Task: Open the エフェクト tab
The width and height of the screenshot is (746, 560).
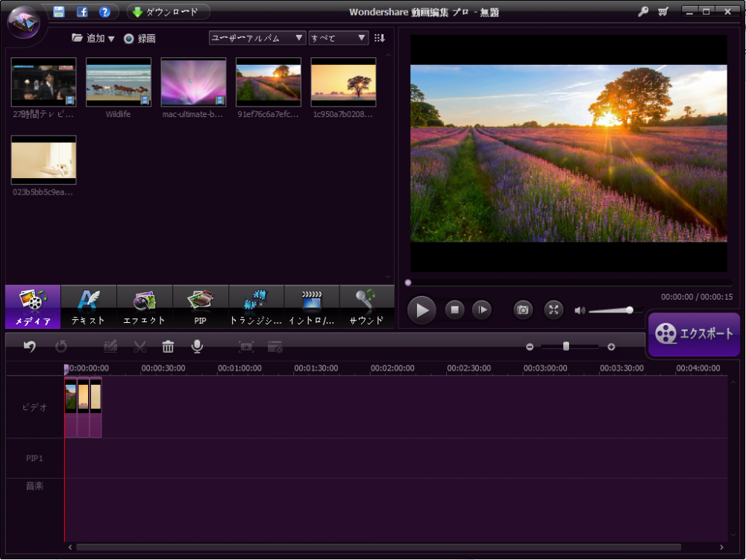Action: pos(144,306)
